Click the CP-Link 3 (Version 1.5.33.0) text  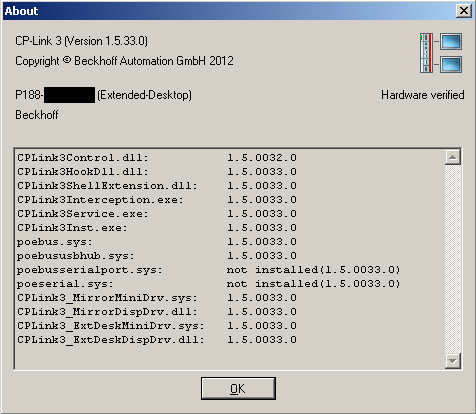[81, 41]
